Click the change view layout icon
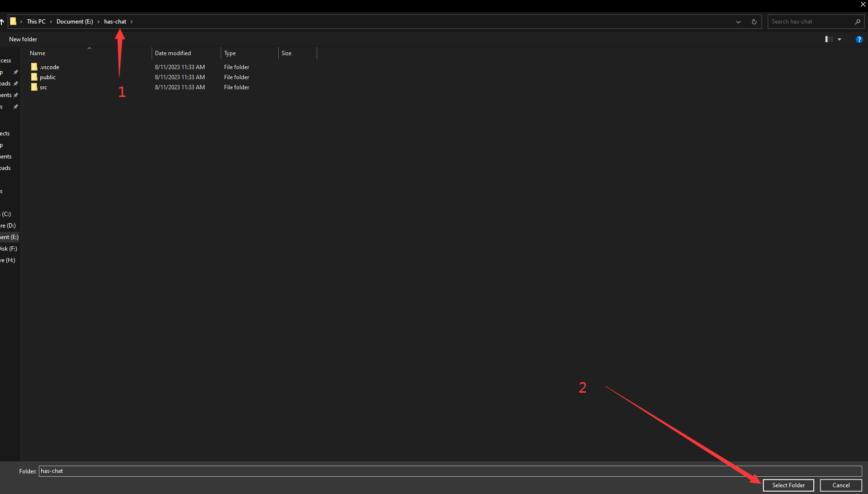 pyautogui.click(x=829, y=39)
